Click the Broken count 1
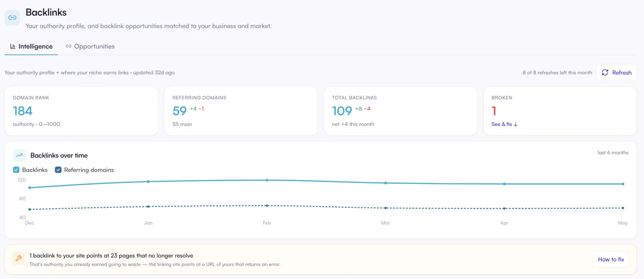 494,111
